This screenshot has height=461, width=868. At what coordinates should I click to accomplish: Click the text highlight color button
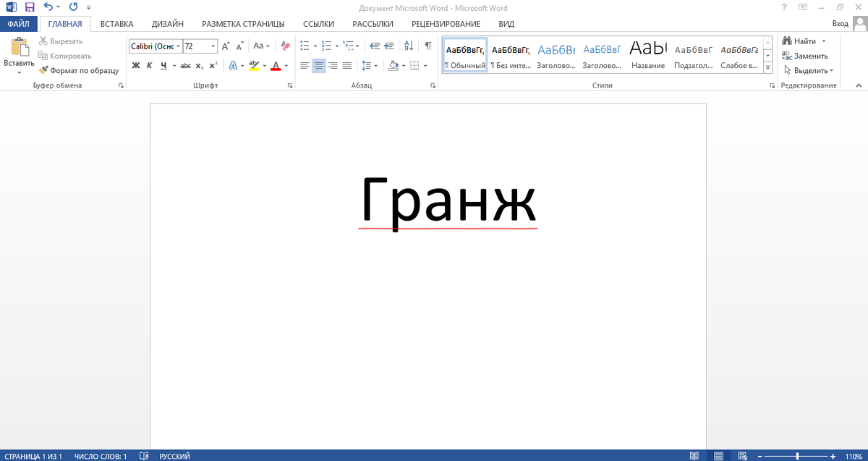(x=253, y=65)
